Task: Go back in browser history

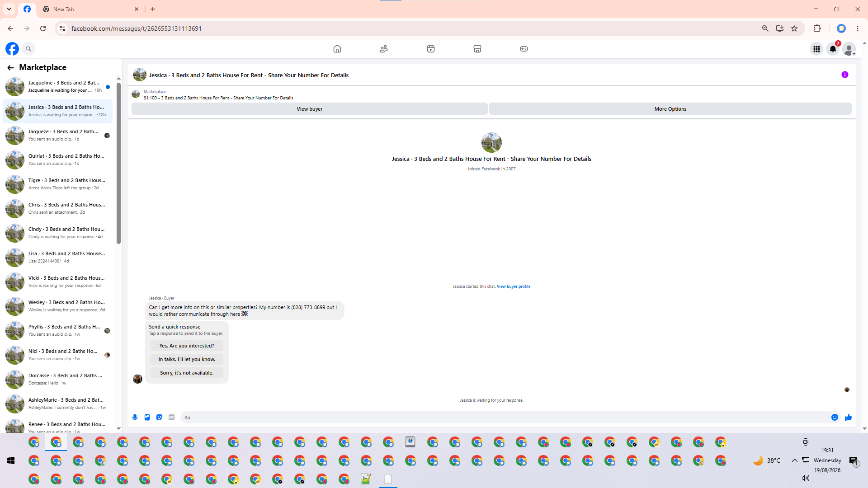Action: 10,28
